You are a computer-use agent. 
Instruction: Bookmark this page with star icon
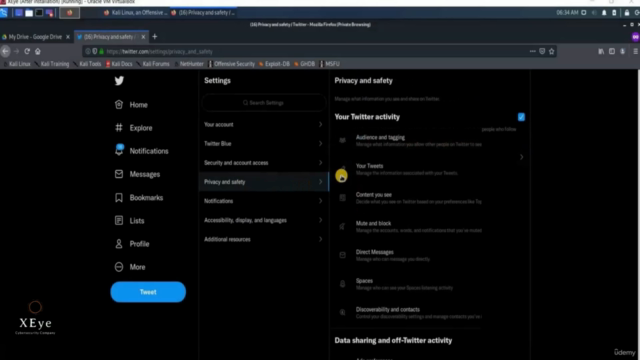552,51
